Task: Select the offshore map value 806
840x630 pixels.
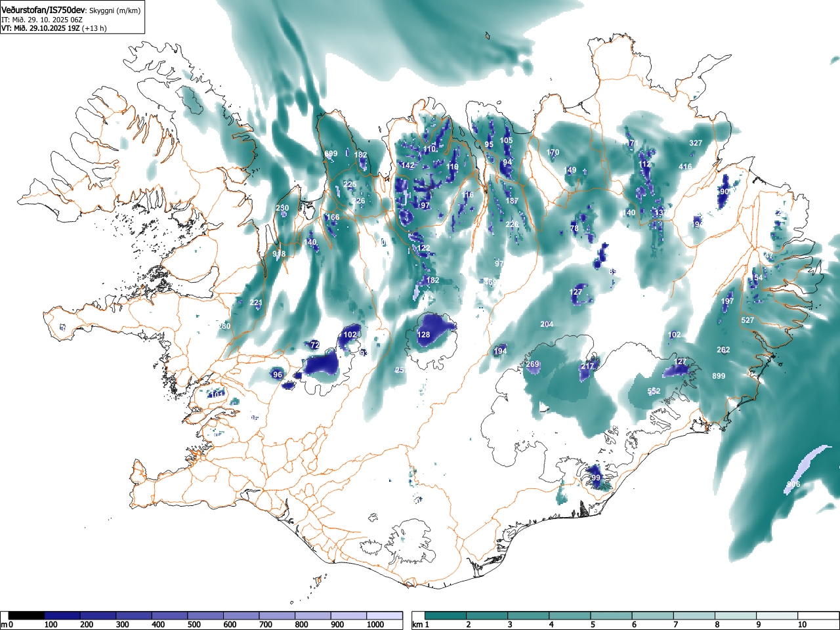Action: click(x=793, y=484)
